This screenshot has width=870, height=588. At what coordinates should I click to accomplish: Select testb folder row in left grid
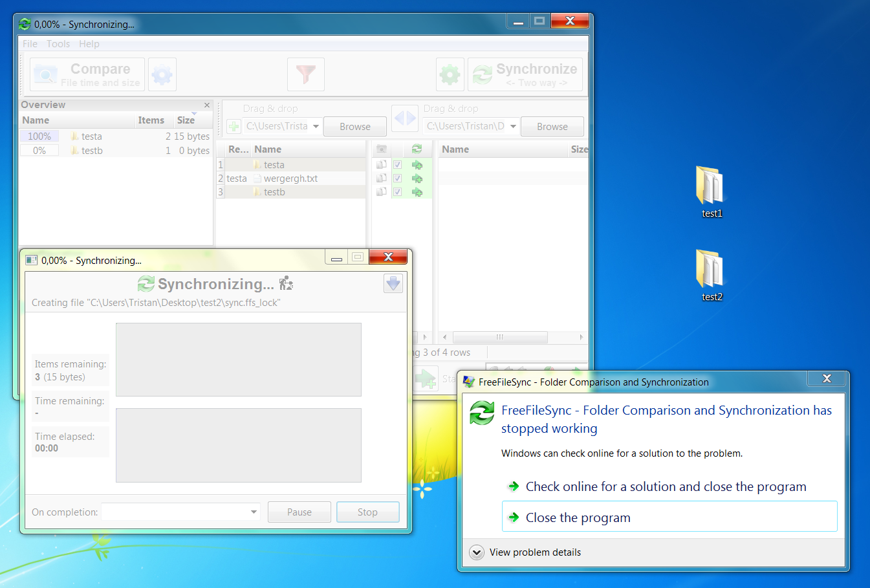click(x=291, y=192)
